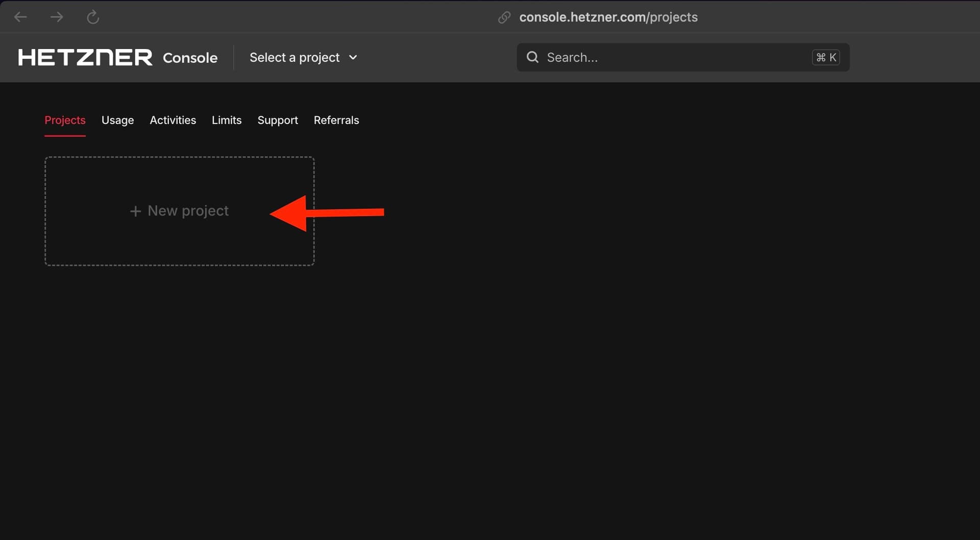Open the Activities tab
This screenshot has width=980, height=540.
(173, 120)
